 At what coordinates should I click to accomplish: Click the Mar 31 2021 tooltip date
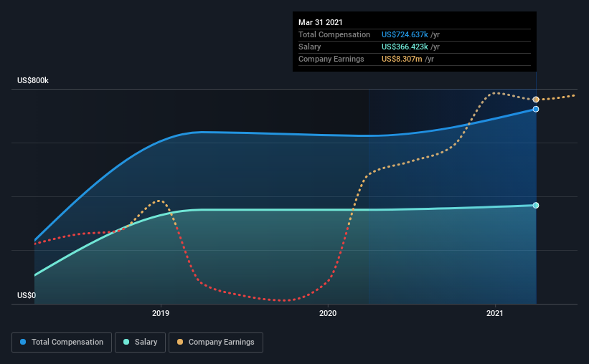(321, 22)
